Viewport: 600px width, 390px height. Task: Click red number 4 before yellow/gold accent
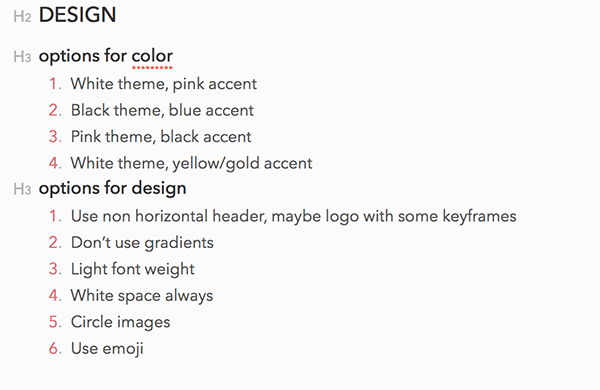(x=55, y=163)
